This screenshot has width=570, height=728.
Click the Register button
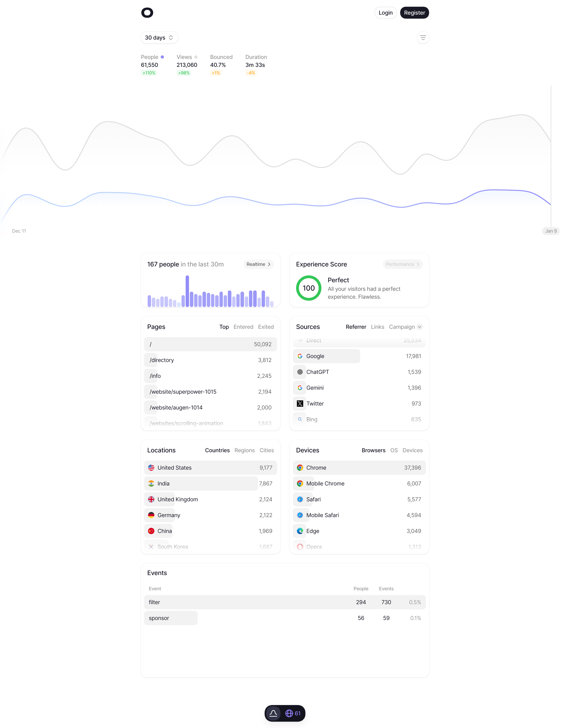point(414,12)
